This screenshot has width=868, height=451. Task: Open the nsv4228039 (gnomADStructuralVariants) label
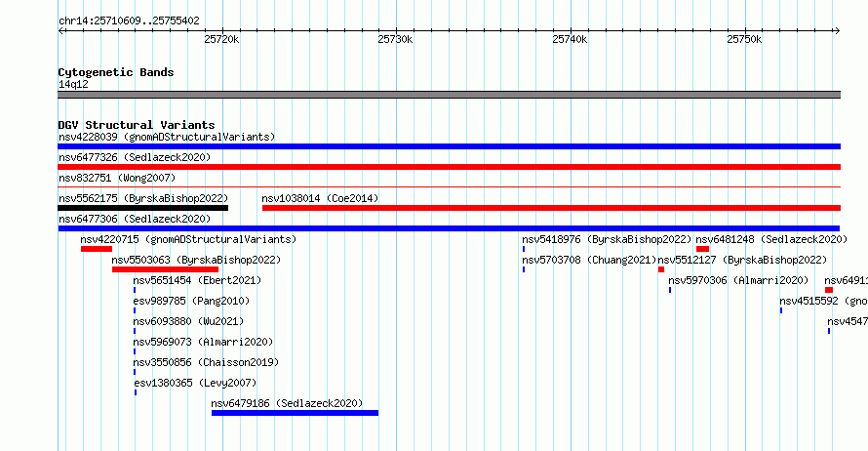(167, 137)
